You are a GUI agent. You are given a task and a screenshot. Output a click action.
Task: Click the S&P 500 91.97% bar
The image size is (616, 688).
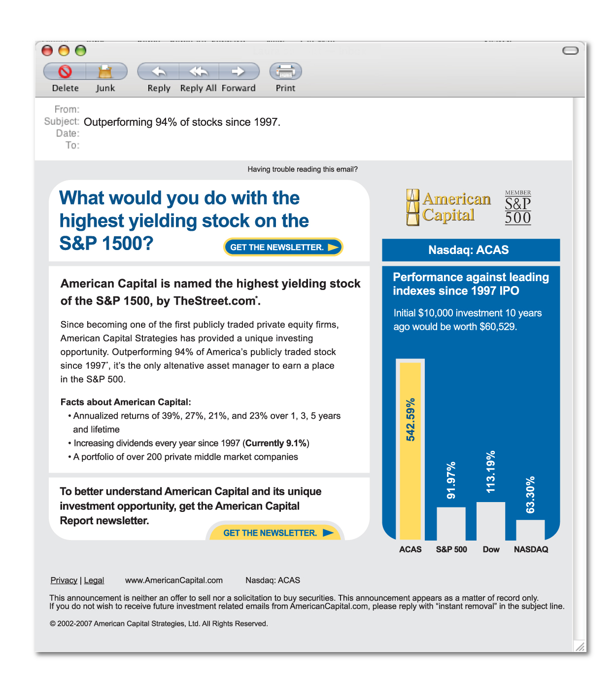pyautogui.click(x=451, y=523)
